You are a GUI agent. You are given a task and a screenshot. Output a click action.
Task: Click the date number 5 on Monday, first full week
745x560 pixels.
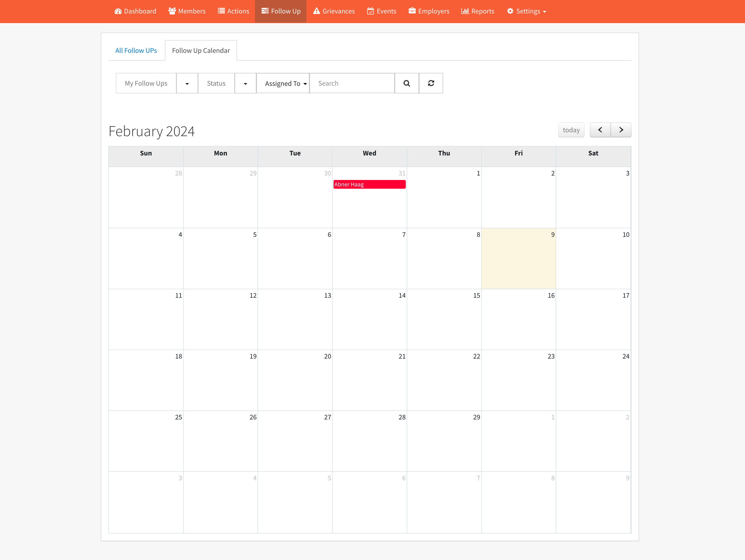[x=255, y=234]
